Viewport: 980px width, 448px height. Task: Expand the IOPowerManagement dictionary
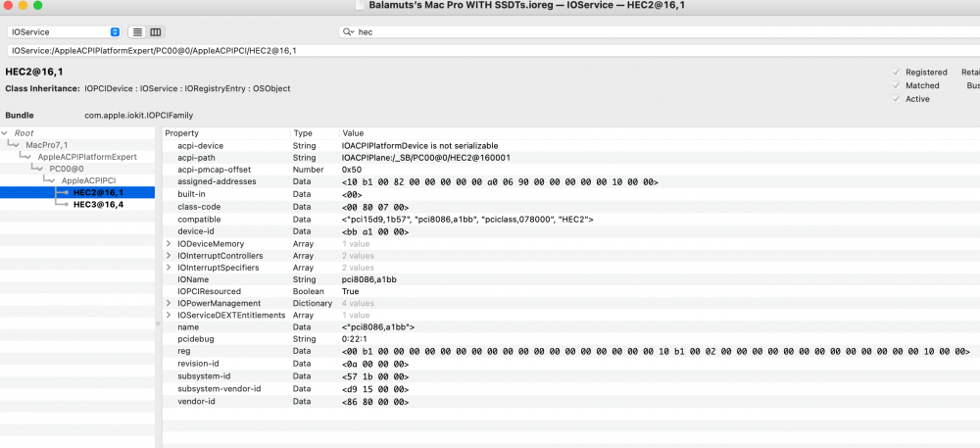coord(169,303)
